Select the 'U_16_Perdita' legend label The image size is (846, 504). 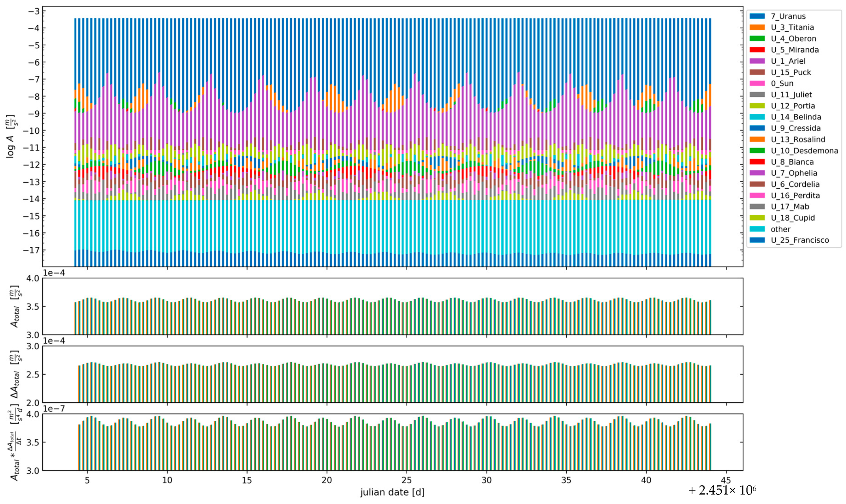click(795, 196)
